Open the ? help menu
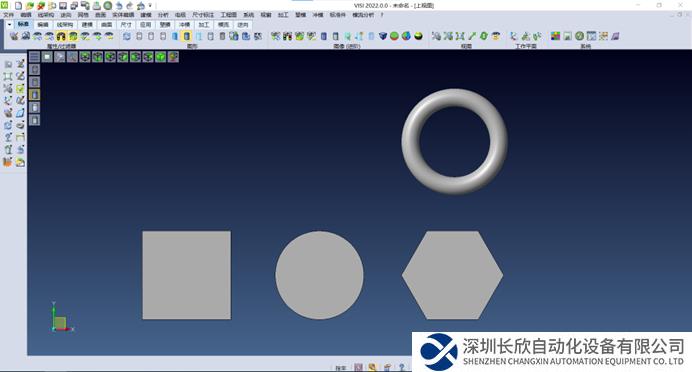 382,15
